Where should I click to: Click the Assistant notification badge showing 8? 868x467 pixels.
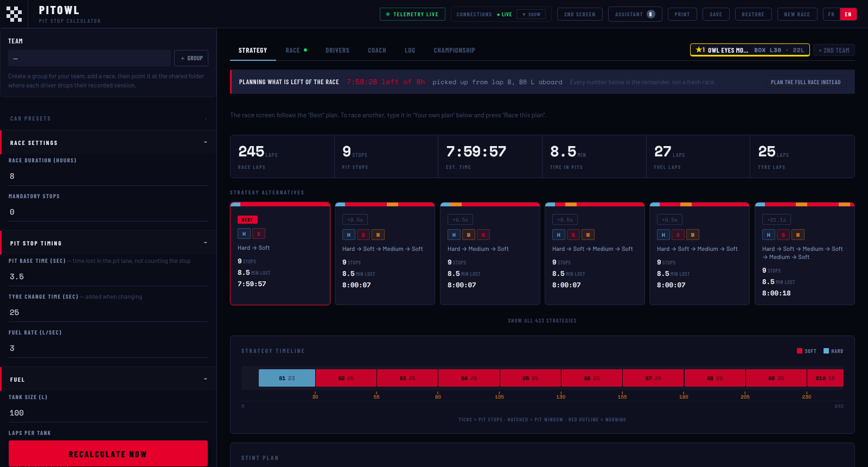coord(650,14)
